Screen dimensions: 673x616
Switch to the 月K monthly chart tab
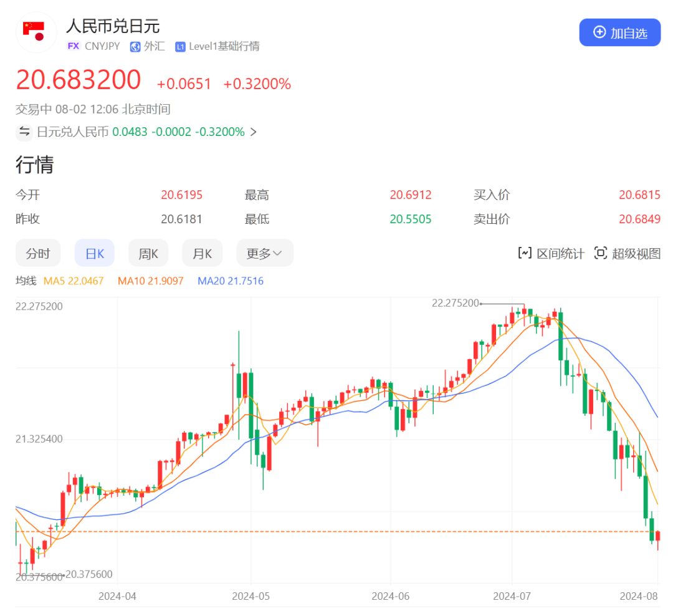(x=202, y=253)
